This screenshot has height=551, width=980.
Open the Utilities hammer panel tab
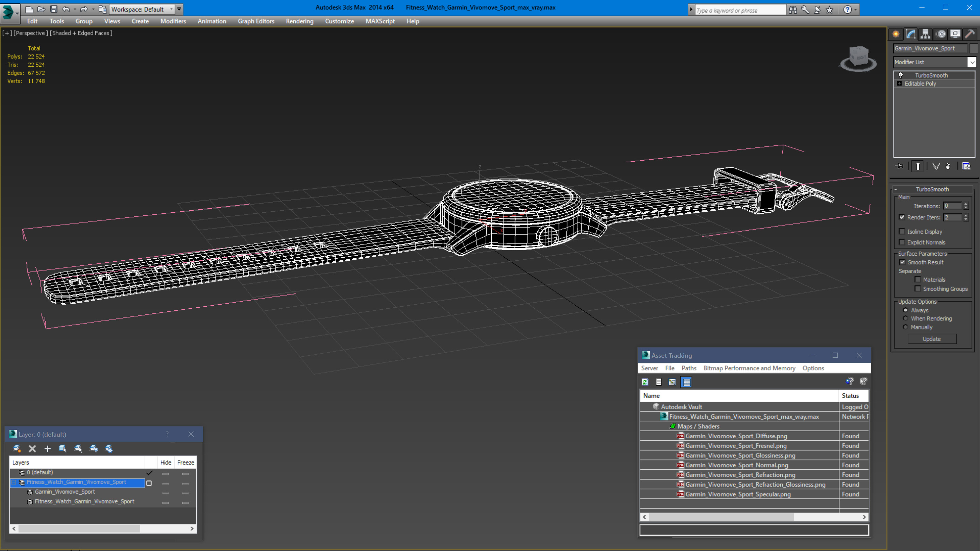point(970,34)
